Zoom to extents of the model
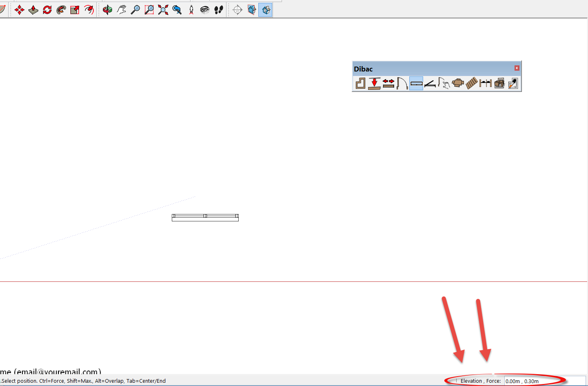The width and height of the screenshot is (588, 386). pos(163,10)
